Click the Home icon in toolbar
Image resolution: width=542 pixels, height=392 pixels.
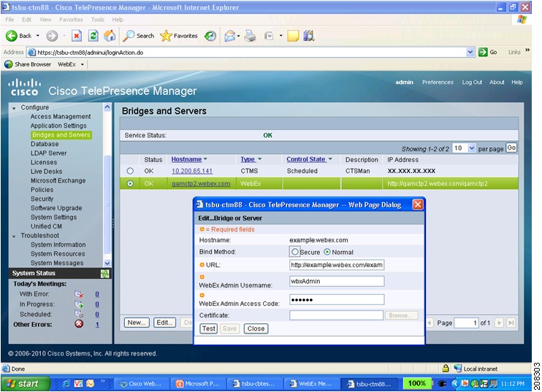click(x=110, y=36)
